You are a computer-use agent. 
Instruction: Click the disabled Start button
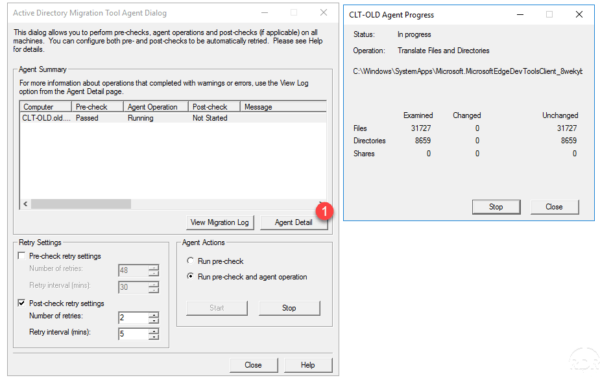pos(217,308)
